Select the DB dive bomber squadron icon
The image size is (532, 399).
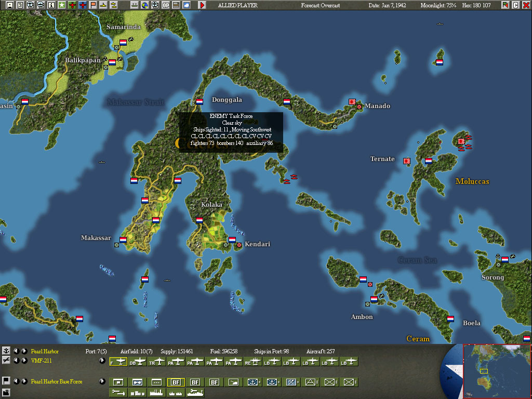(x=137, y=362)
